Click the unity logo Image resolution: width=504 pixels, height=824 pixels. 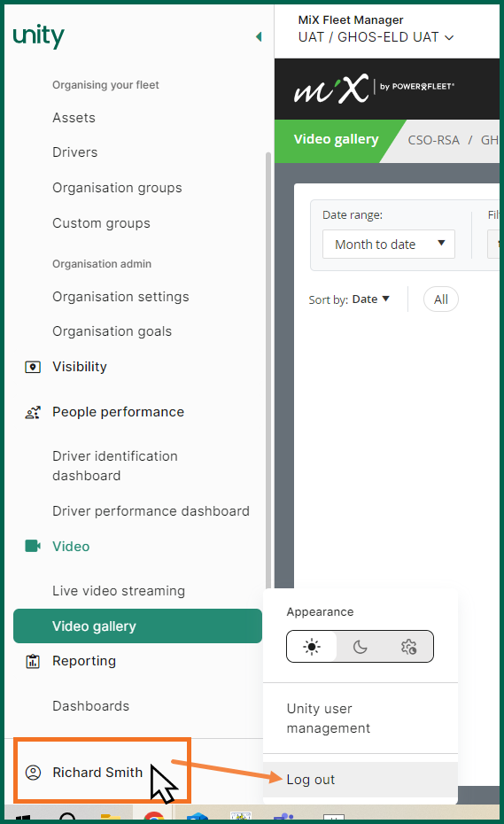click(38, 36)
